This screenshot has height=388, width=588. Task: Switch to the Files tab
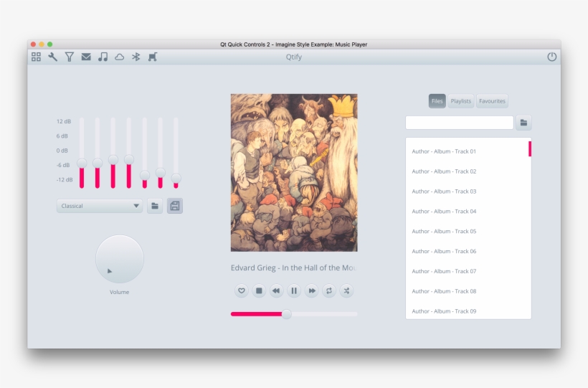click(437, 101)
